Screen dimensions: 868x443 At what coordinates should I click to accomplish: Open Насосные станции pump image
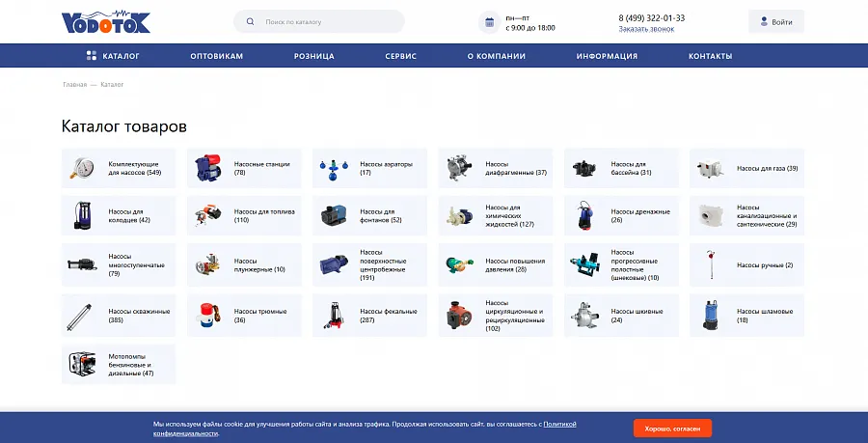(208, 168)
